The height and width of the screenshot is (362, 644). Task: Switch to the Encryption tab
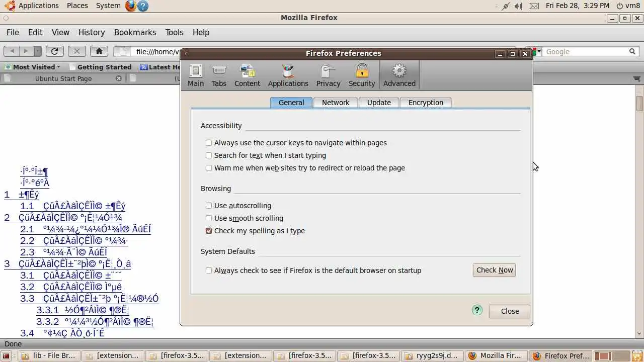point(426,103)
